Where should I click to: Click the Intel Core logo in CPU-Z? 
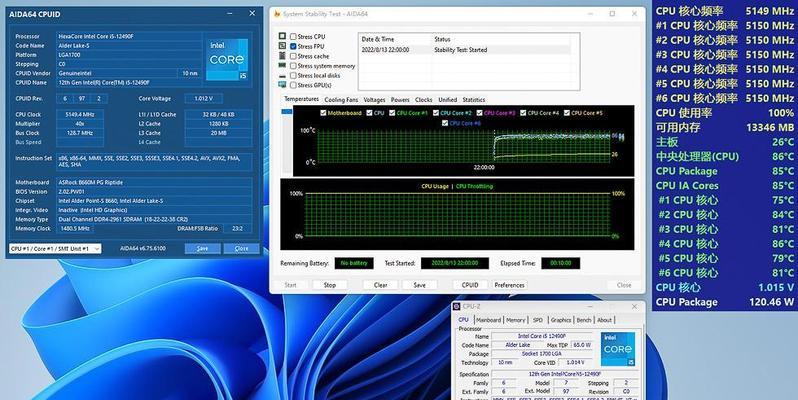(x=618, y=349)
